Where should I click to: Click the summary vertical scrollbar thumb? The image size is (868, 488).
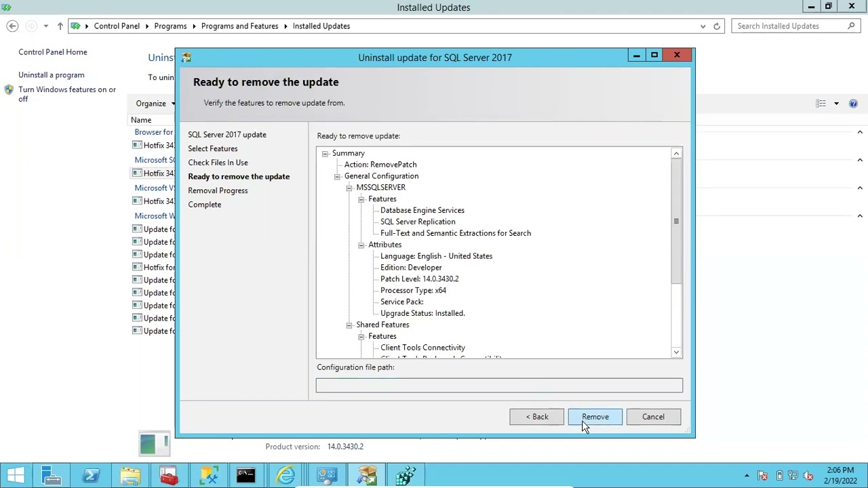coord(676,222)
